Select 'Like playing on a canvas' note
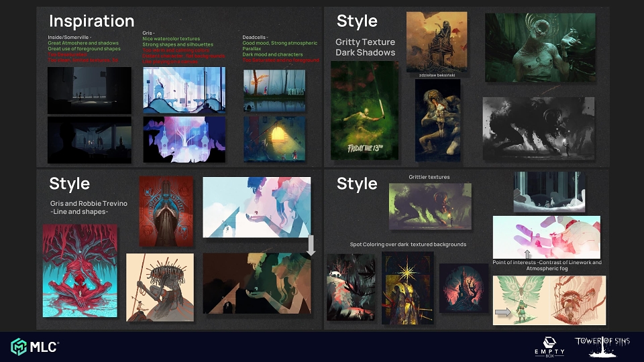Screen dimensions: 644x362 coord(170,62)
